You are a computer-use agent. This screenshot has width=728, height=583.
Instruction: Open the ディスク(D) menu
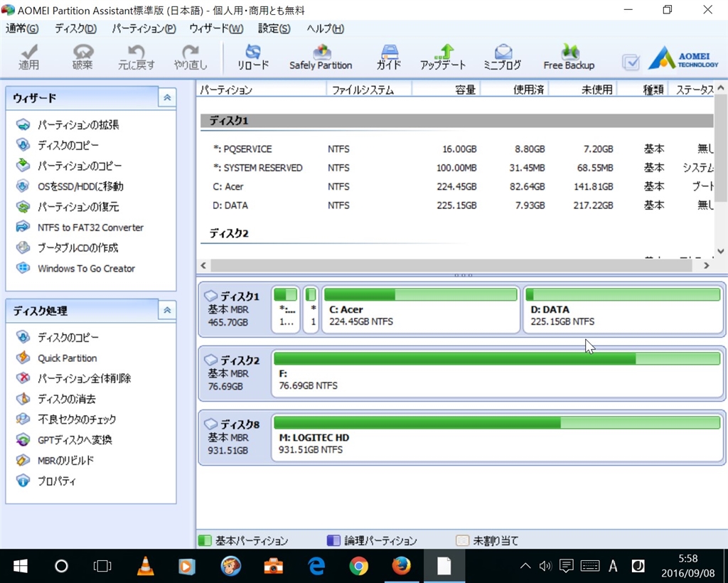pyautogui.click(x=75, y=28)
